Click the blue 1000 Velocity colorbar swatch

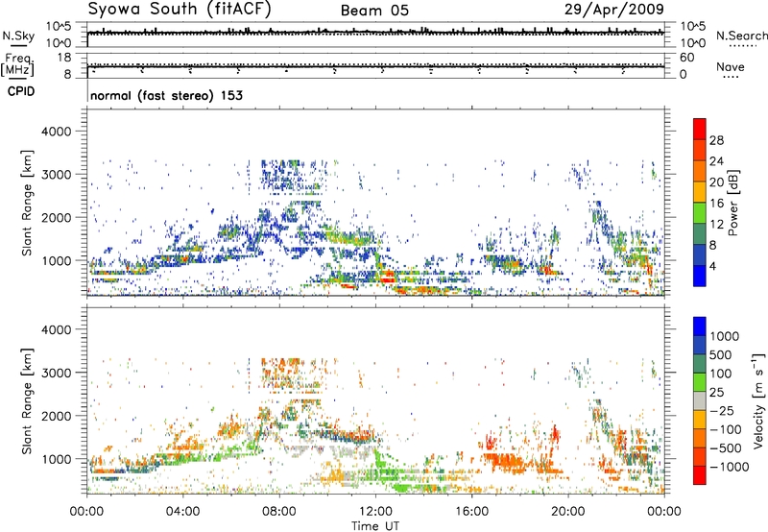click(x=700, y=326)
